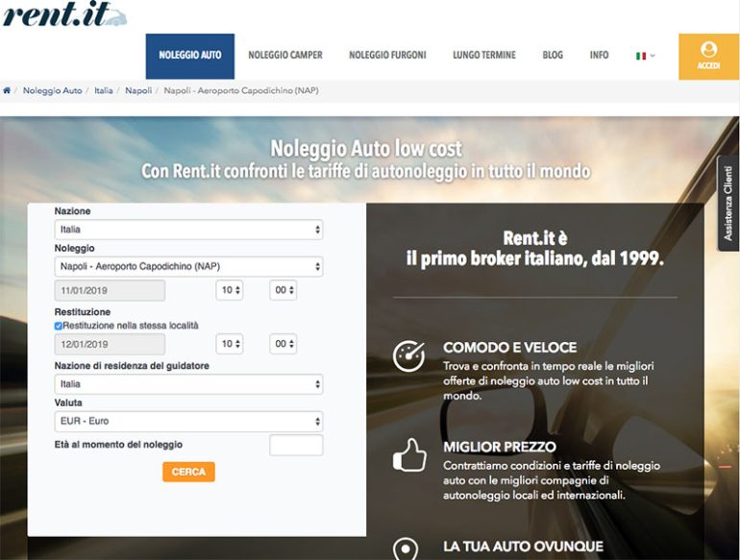The image size is (740, 560).
Task: Click the home icon in breadcrumb
Action: click(7, 90)
